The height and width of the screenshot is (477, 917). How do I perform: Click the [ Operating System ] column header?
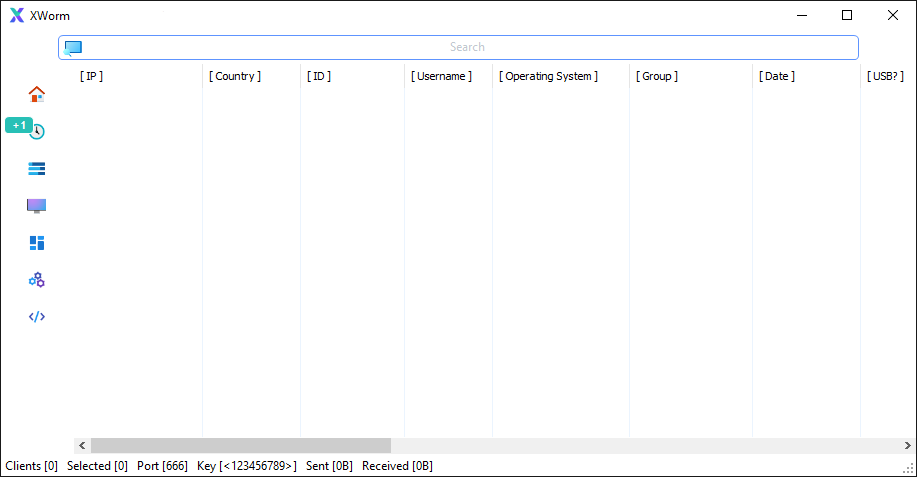[x=548, y=76]
